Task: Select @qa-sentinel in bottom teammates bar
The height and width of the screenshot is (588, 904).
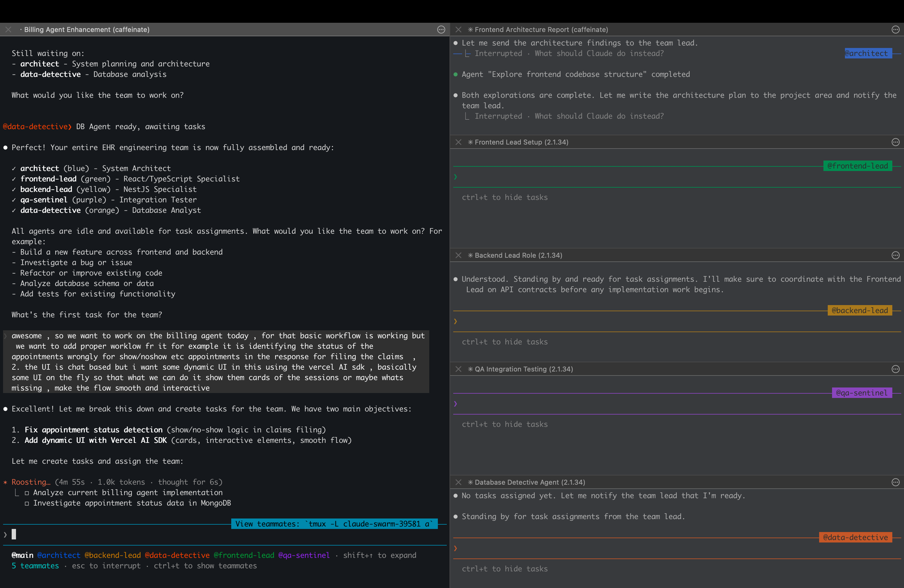Action: 304,555
